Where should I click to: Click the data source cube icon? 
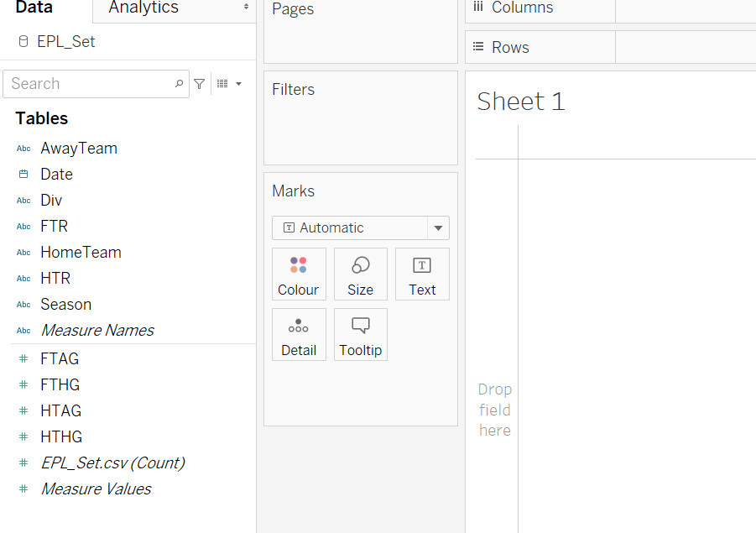tap(23, 40)
